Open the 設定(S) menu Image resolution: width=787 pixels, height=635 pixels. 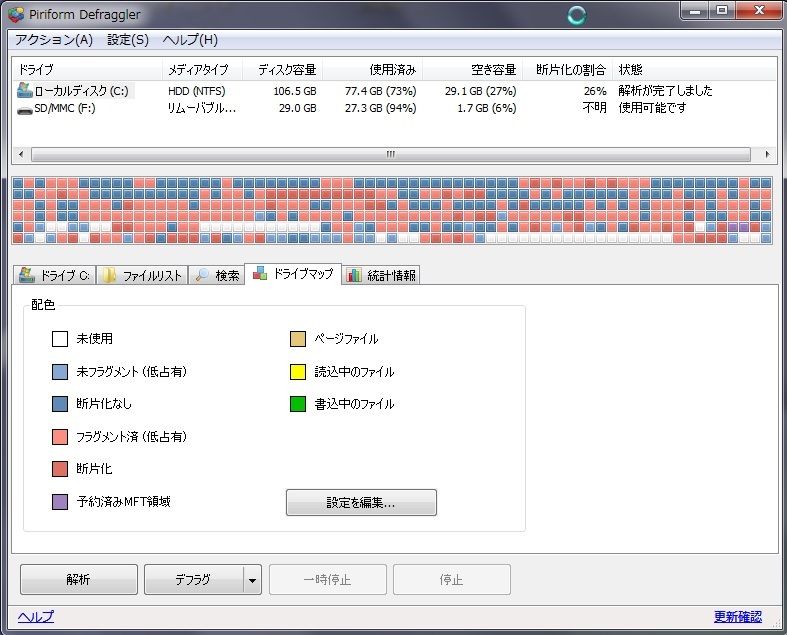coord(128,40)
